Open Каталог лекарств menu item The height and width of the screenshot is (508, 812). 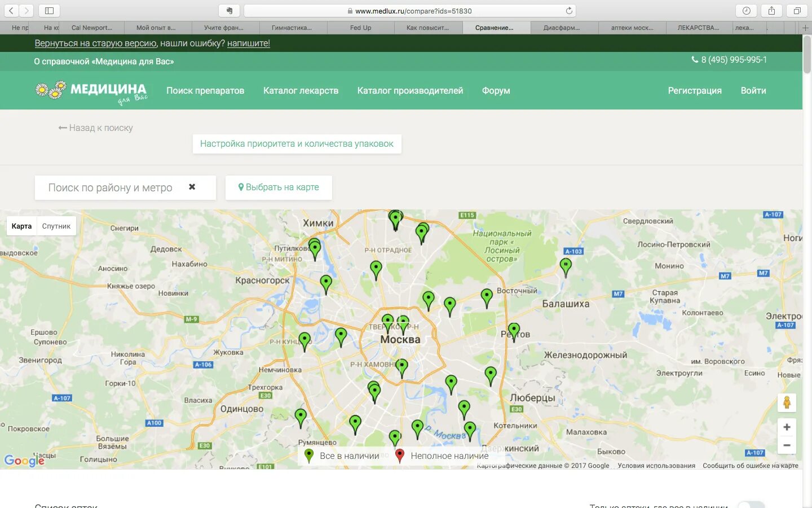coord(301,90)
